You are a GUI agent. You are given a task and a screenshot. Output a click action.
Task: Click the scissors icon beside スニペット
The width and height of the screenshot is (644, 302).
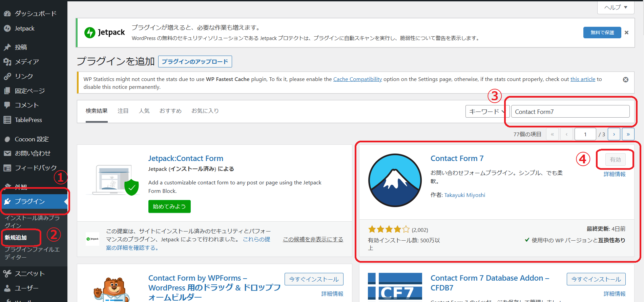click(7, 274)
